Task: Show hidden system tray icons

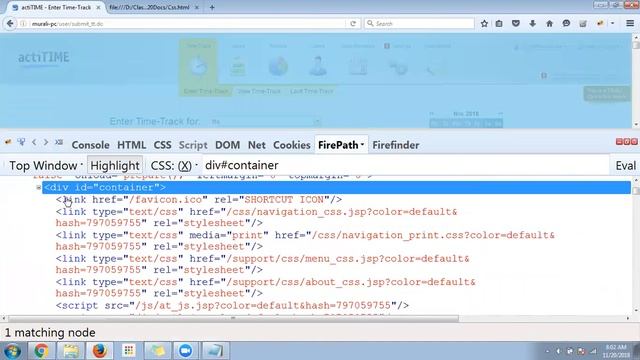Action: (547, 351)
